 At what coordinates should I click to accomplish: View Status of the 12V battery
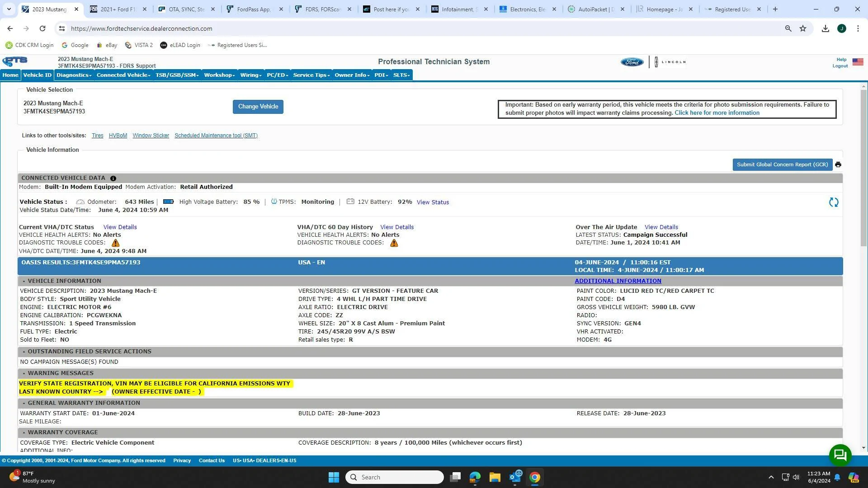tap(433, 202)
